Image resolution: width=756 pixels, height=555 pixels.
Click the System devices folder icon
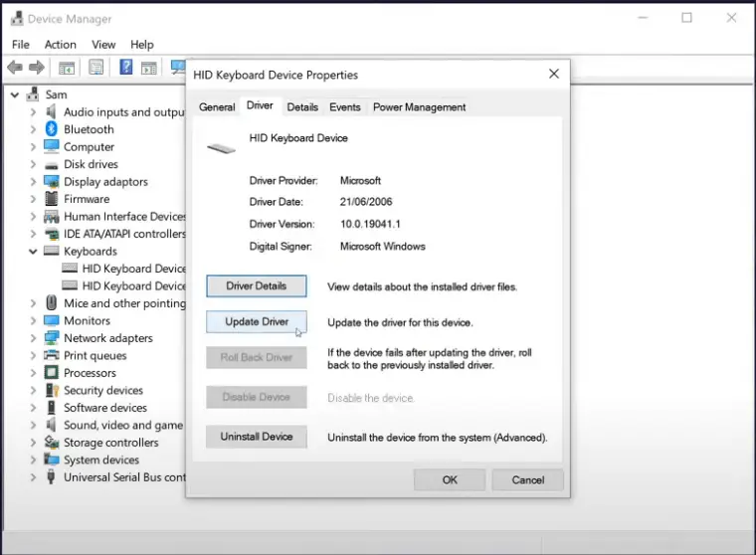pyautogui.click(x=51, y=460)
